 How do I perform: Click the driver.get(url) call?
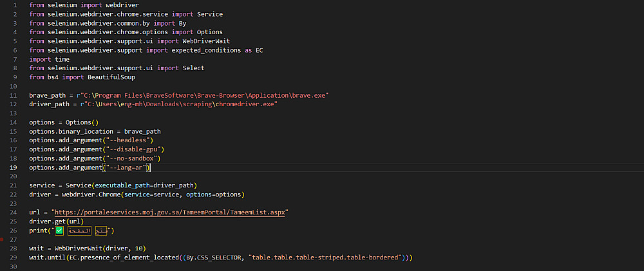(56, 221)
